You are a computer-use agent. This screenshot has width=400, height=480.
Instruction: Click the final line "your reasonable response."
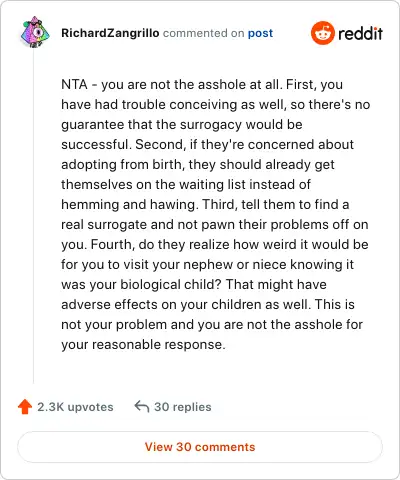coord(143,345)
